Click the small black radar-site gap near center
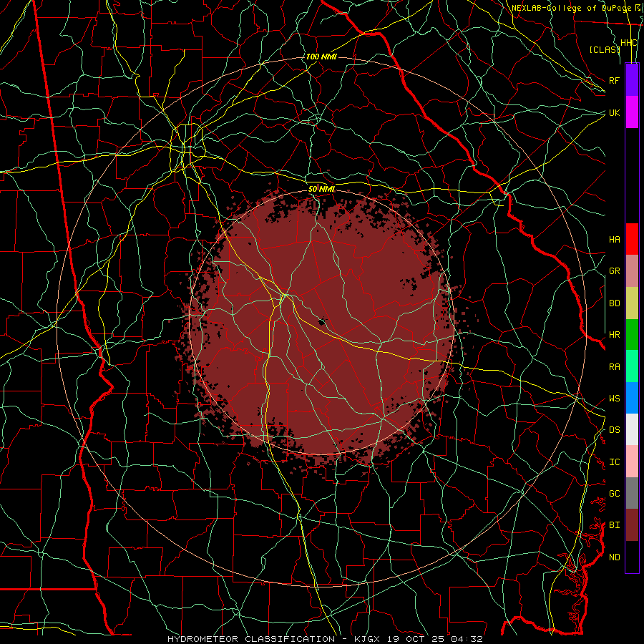Image resolution: width=644 pixels, height=644 pixels. tap(321, 321)
